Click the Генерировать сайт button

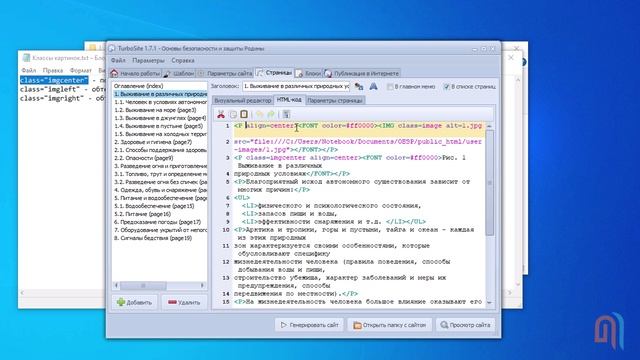[309, 325]
